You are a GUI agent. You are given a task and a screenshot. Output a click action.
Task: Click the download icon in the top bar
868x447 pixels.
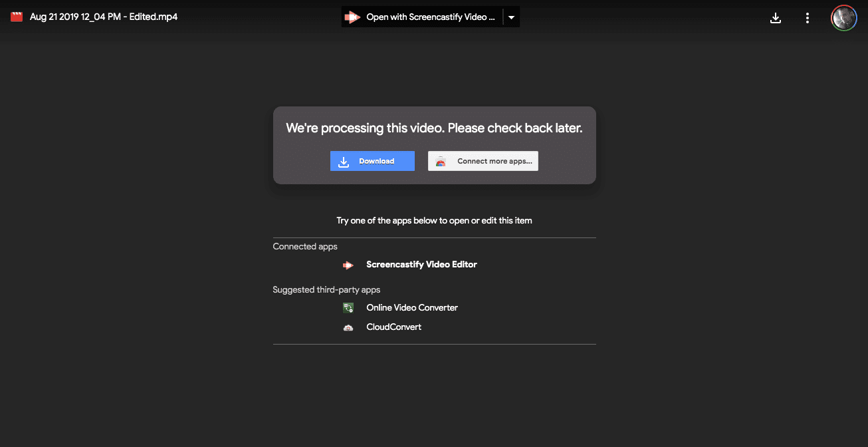point(775,18)
